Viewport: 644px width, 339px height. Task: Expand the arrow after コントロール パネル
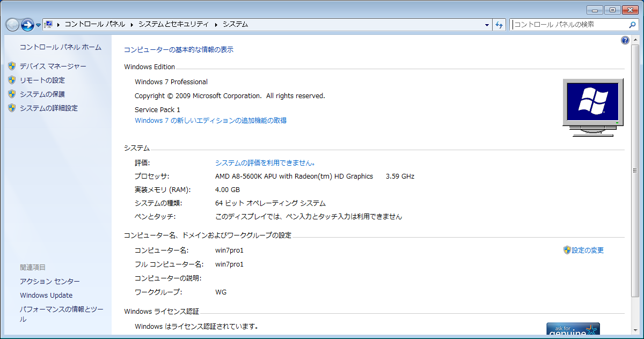pyautogui.click(x=132, y=25)
